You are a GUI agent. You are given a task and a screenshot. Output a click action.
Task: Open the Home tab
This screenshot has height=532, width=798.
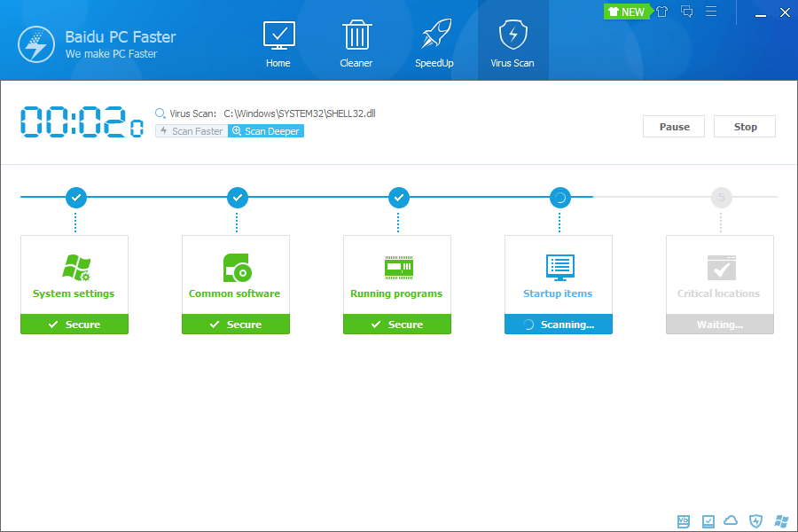click(278, 43)
